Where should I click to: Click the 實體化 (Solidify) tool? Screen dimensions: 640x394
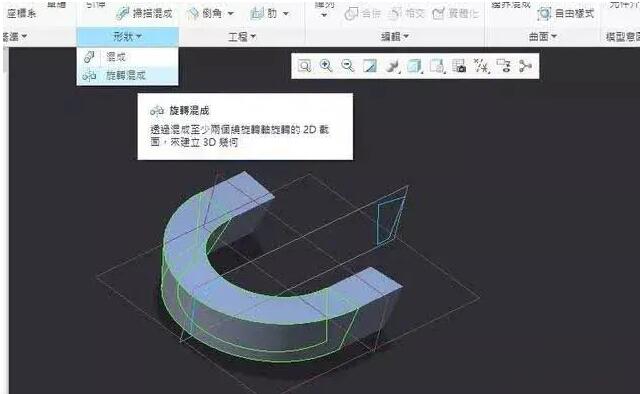(455, 13)
